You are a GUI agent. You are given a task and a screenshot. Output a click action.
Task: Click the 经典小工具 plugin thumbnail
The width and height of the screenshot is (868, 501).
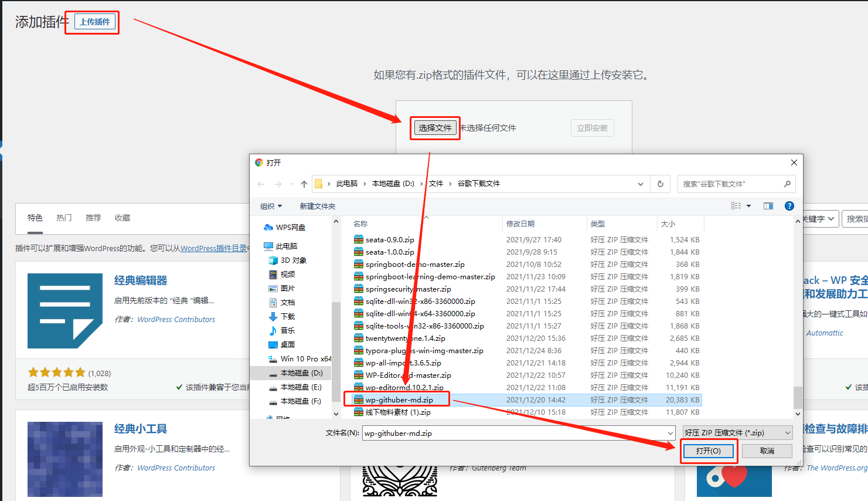[x=65, y=459]
